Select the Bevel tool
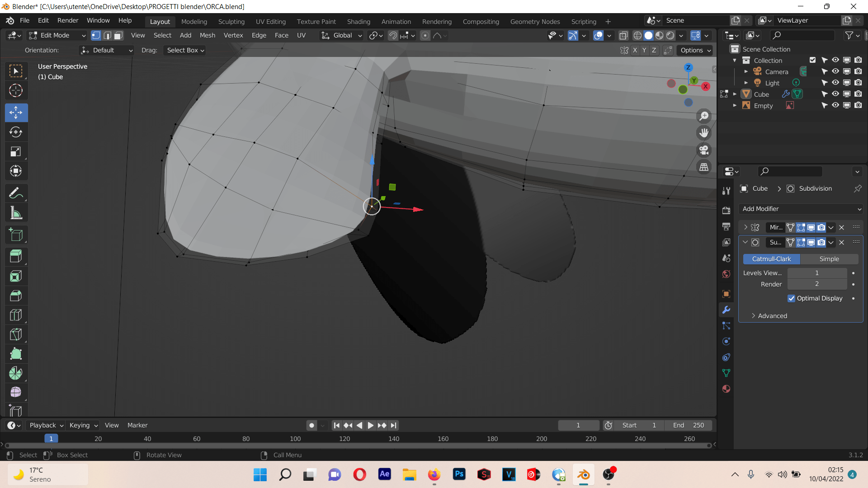The height and width of the screenshot is (488, 868). (x=16, y=296)
